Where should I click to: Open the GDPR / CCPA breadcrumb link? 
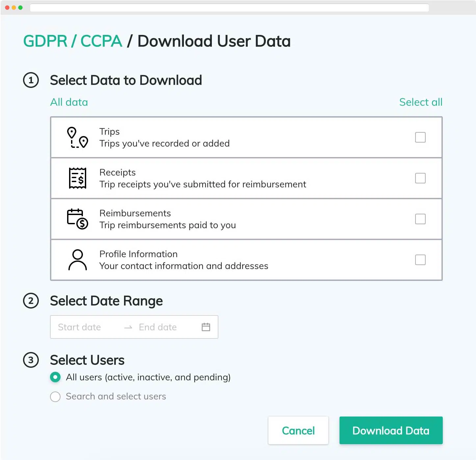(x=73, y=41)
